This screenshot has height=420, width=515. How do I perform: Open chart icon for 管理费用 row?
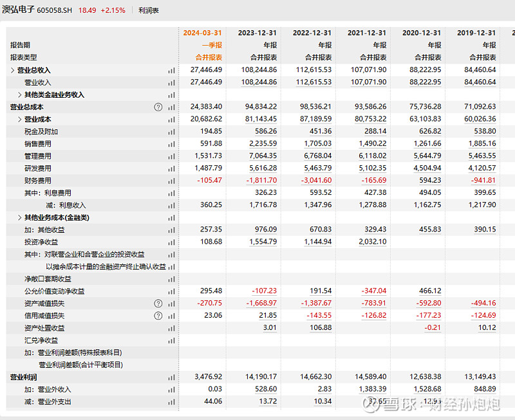coord(171,156)
